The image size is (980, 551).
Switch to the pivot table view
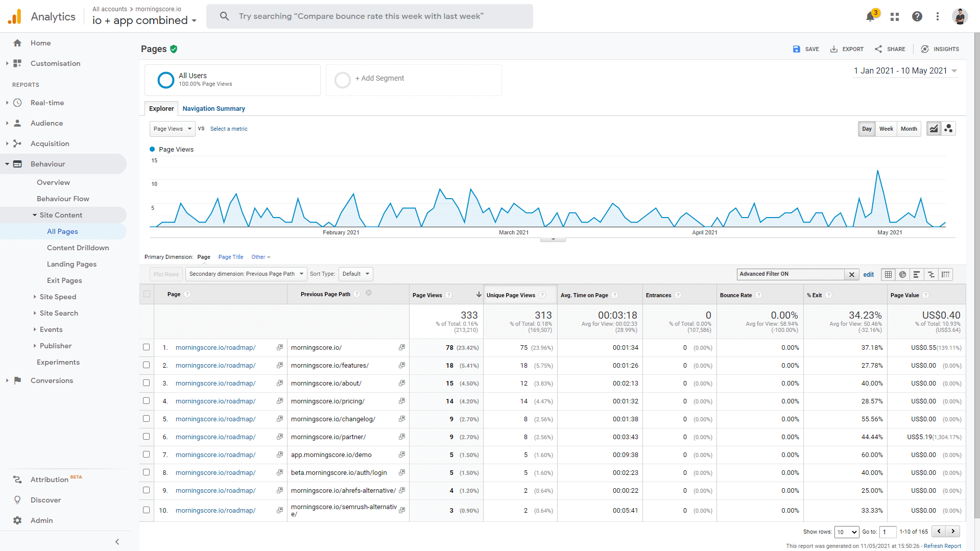[945, 274]
